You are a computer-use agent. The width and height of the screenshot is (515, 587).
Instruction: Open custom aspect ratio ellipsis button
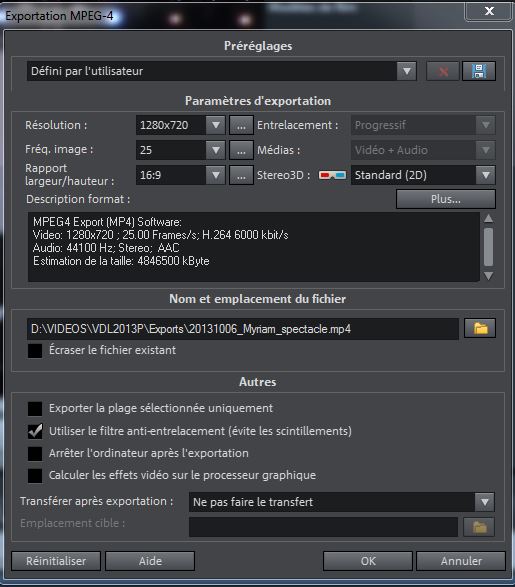241,175
